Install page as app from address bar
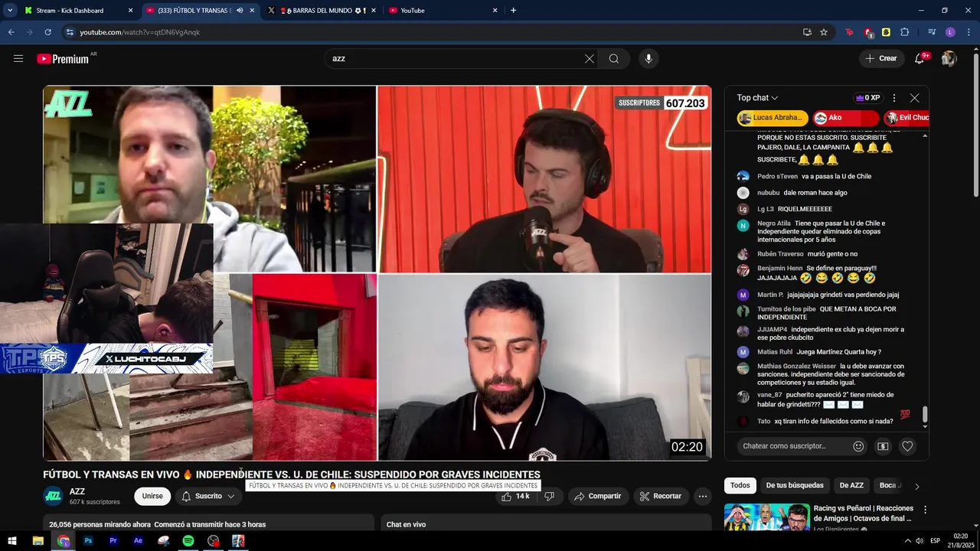The height and width of the screenshot is (551, 980). (x=807, y=32)
